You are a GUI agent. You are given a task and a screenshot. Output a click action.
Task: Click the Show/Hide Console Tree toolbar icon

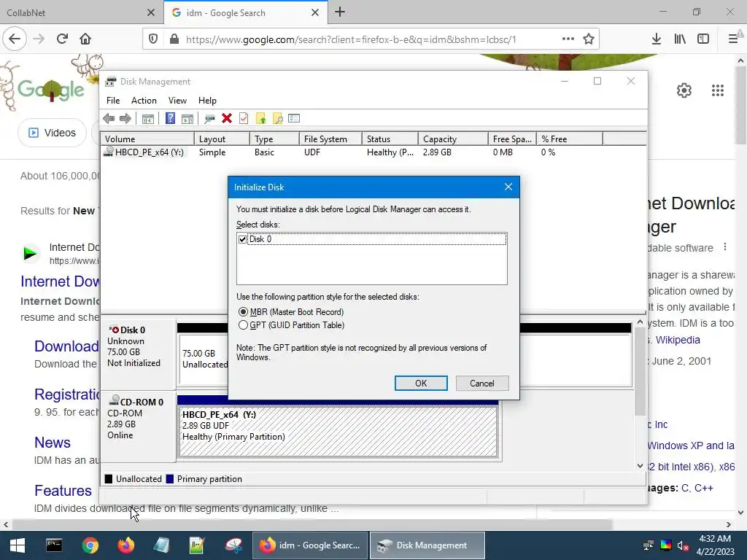tap(147, 119)
